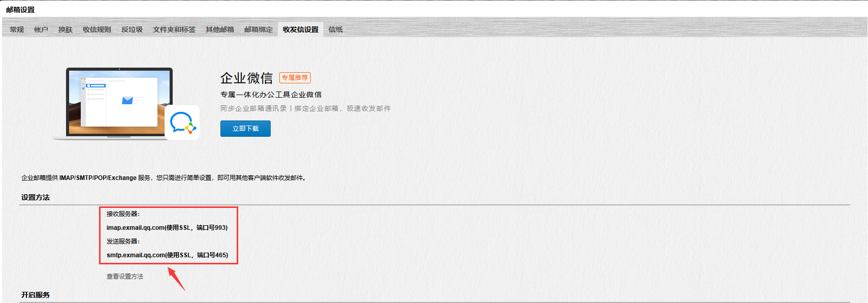868x303 pixels.
Task: Click the 专属推荐 badge
Action: coord(295,78)
